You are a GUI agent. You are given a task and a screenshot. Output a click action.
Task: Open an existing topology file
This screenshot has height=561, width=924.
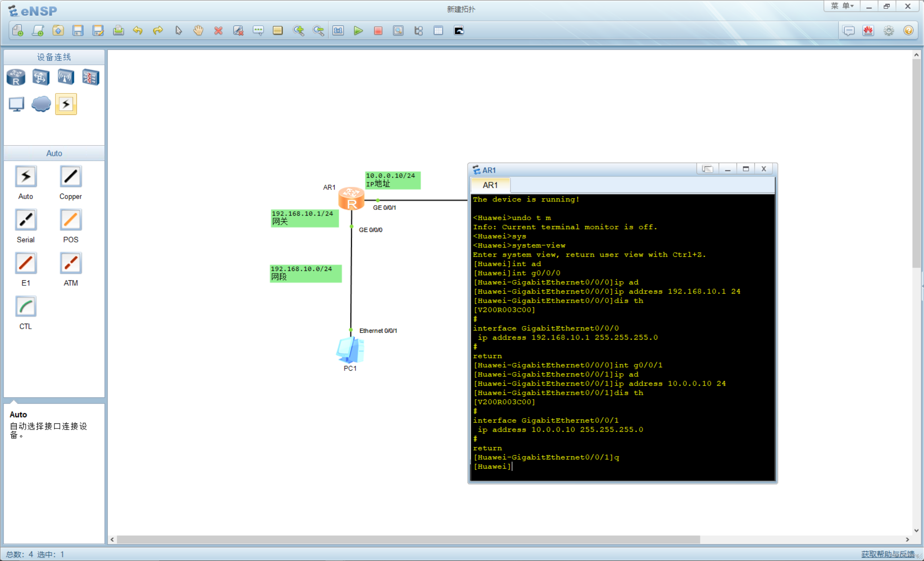click(x=58, y=30)
